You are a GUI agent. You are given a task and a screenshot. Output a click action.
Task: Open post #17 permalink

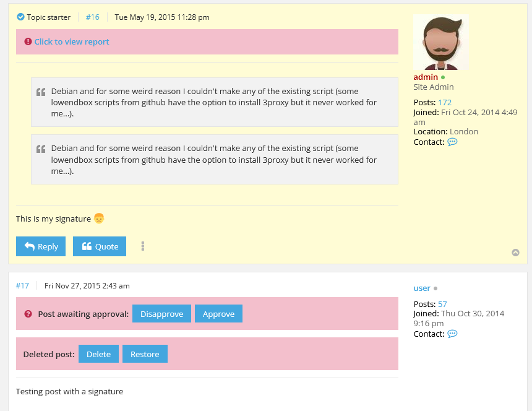[x=22, y=285]
